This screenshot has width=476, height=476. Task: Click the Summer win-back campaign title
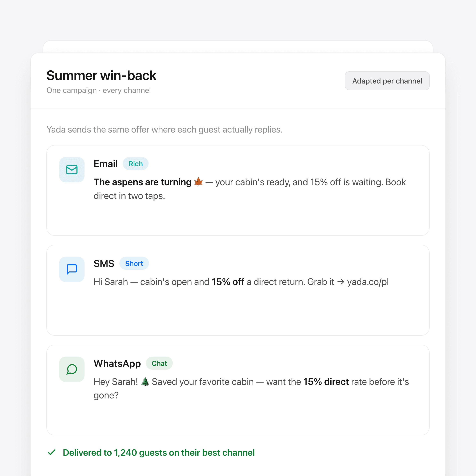coord(101,75)
